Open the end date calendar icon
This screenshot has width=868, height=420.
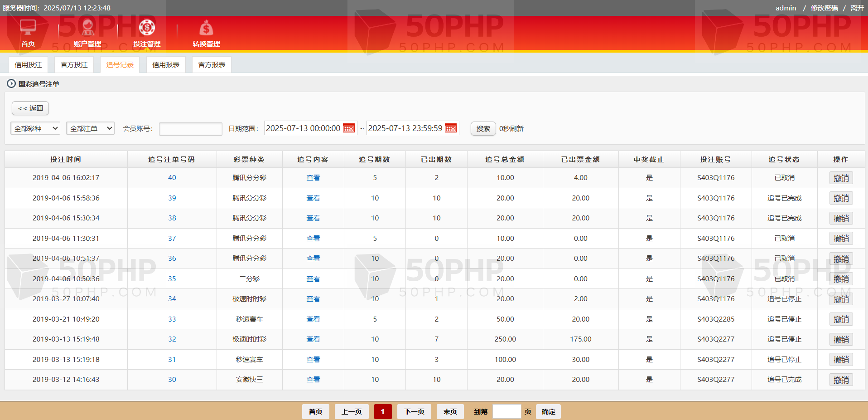451,128
